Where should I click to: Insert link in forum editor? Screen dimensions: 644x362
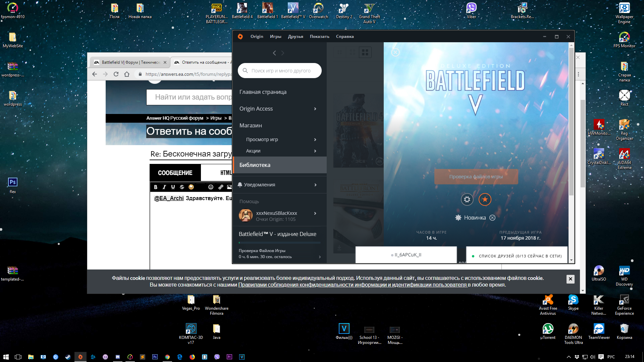[x=221, y=187]
